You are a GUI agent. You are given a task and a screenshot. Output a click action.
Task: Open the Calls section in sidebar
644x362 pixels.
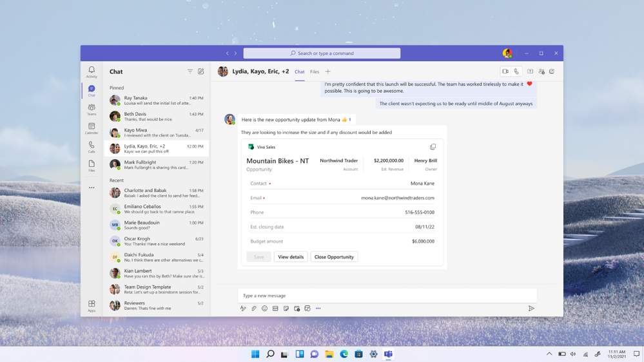point(92,147)
